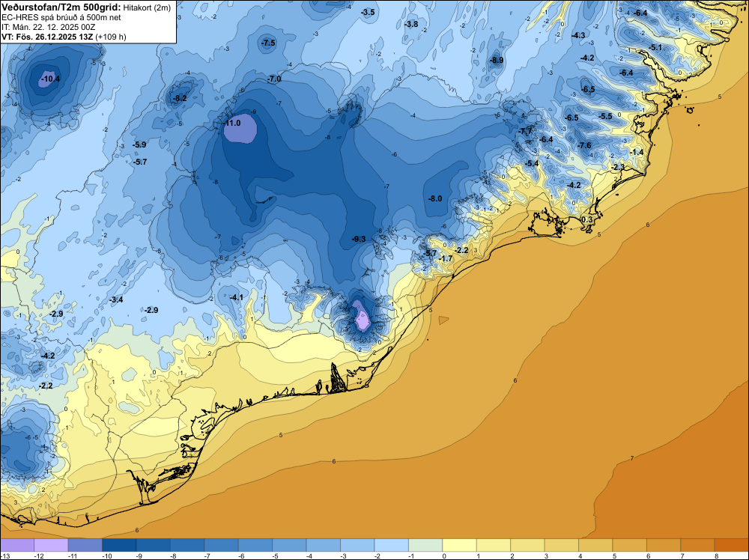This screenshot has height=560, width=749.
Task: Click the -3.5 temperature label
Action: pyautogui.click(x=367, y=13)
